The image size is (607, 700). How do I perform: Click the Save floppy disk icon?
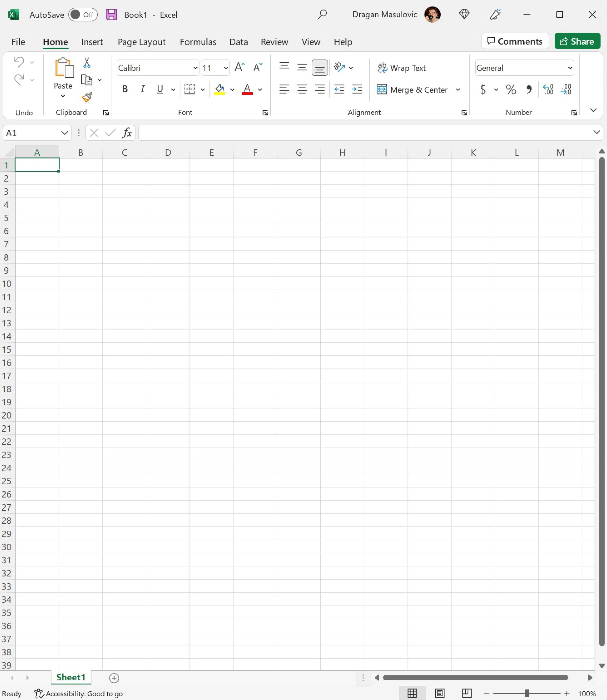tap(111, 15)
